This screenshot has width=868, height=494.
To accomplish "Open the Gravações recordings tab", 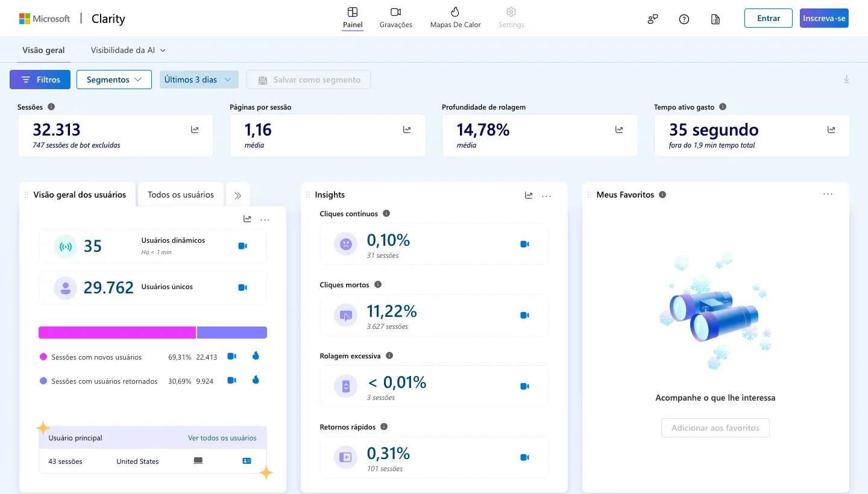I will pos(396,18).
